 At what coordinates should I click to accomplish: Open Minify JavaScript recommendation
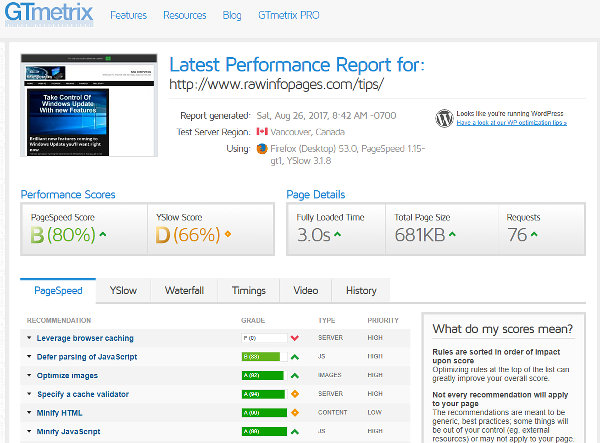pos(68,432)
